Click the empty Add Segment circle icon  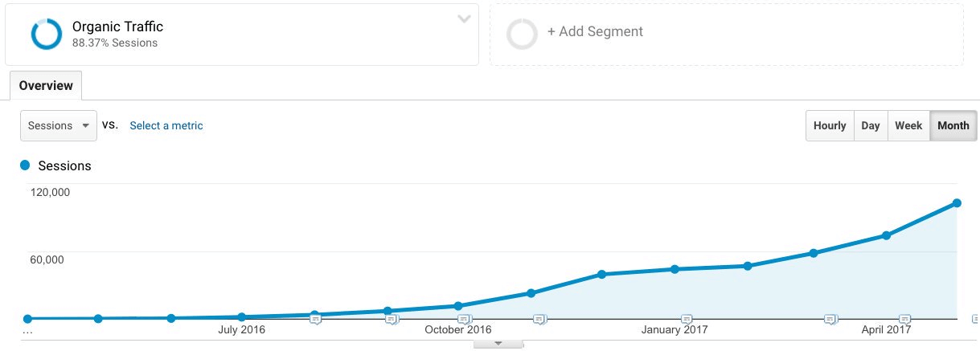tap(522, 35)
